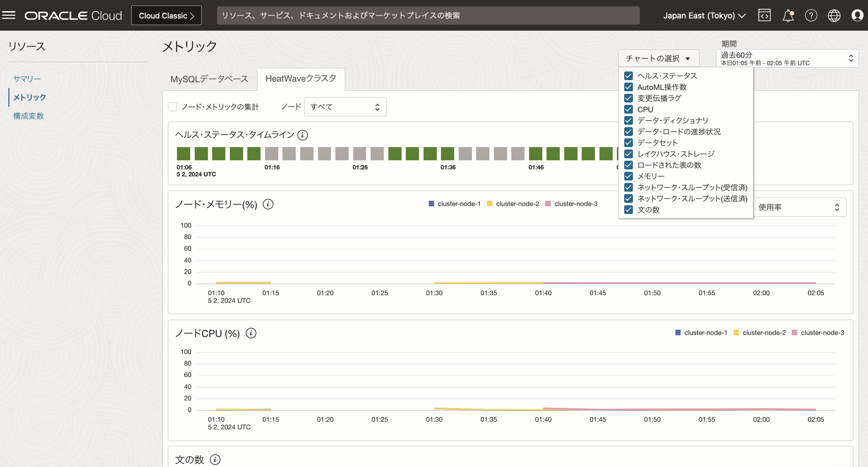Switch to the MySQLデータベース tab

point(209,79)
